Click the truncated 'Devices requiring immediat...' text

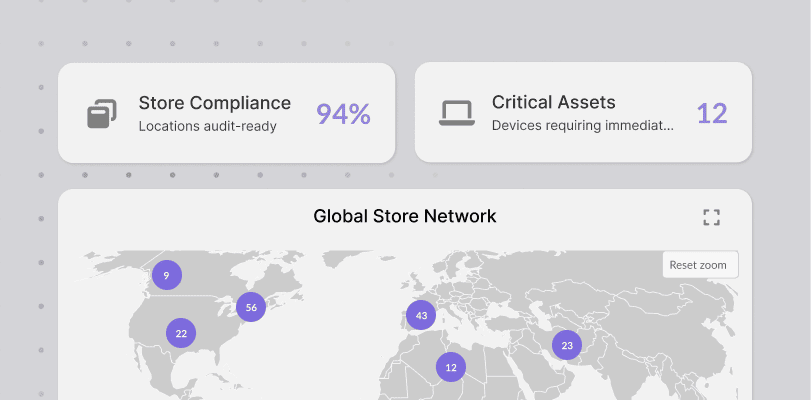(x=582, y=126)
